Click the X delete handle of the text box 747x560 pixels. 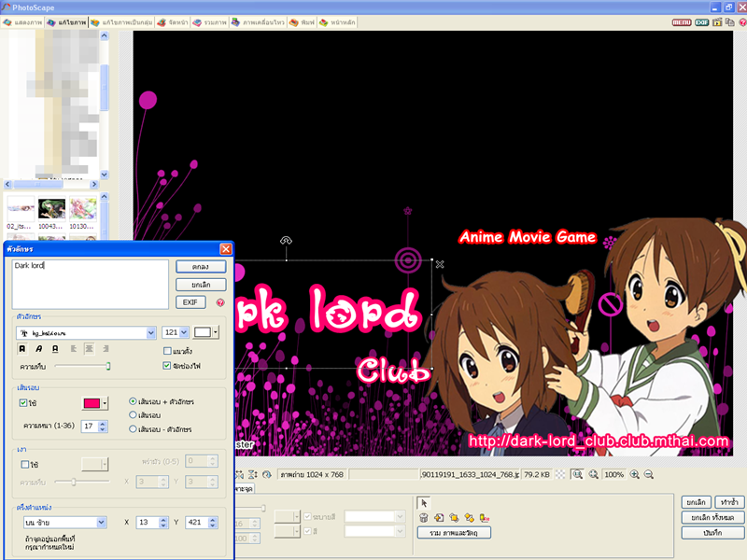tap(440, 264)
